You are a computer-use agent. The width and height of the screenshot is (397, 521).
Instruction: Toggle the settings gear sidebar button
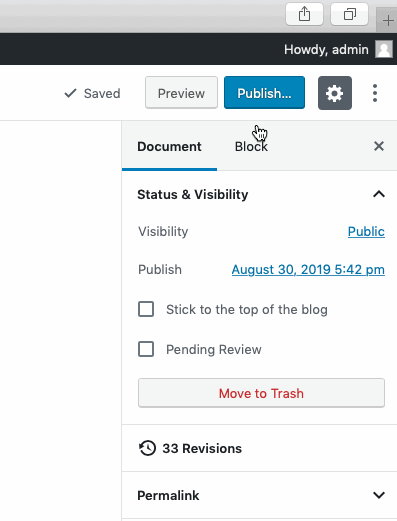click(335, 93)
